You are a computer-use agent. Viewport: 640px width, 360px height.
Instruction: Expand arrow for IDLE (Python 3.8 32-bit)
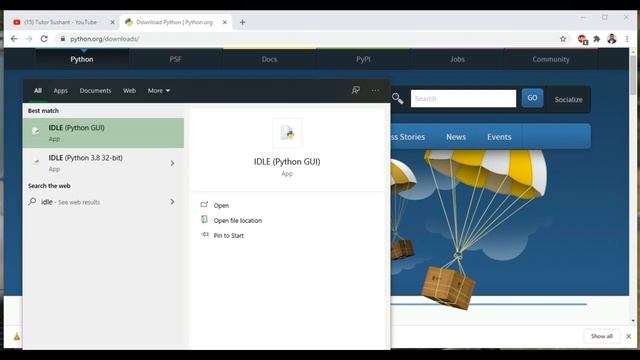click(x=172, y=163)
